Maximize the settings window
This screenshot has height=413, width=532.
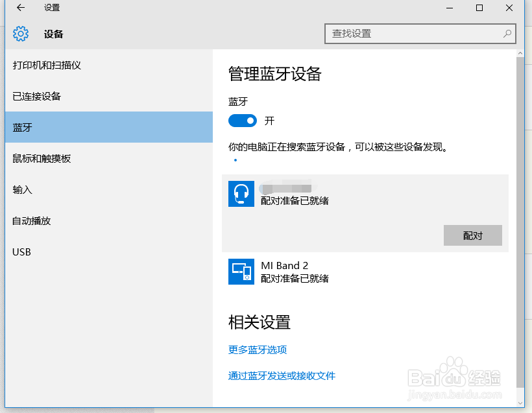pos(479,8)
